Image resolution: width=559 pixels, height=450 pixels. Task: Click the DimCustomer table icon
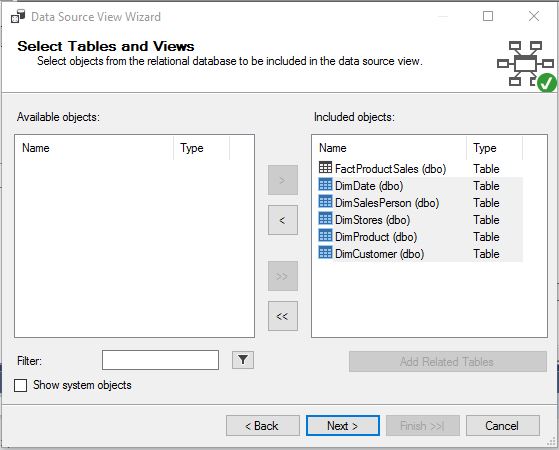tap(325, 252)
